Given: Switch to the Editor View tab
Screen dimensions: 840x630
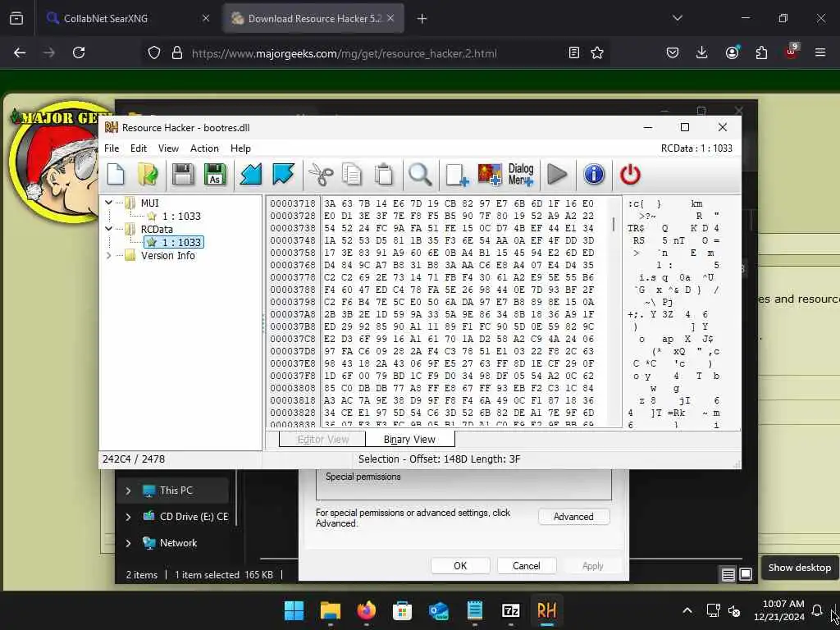Looking at the screenshot, I should 323,440.
